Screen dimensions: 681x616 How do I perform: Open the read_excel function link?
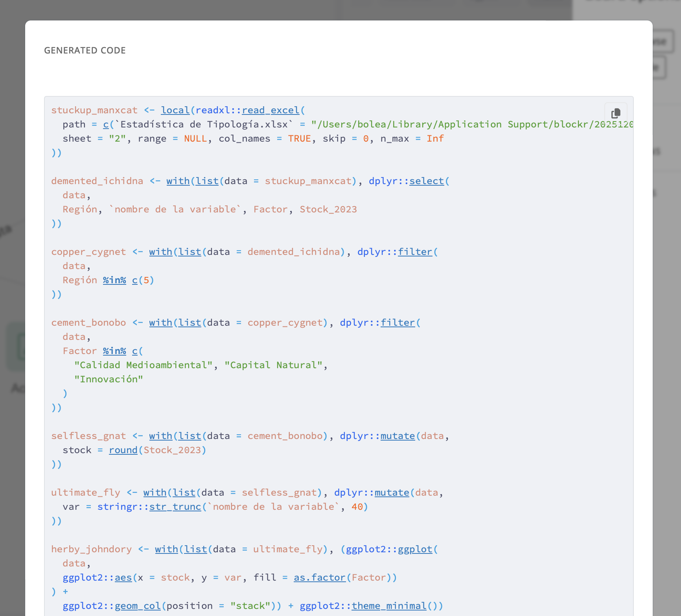coord(271,110)
